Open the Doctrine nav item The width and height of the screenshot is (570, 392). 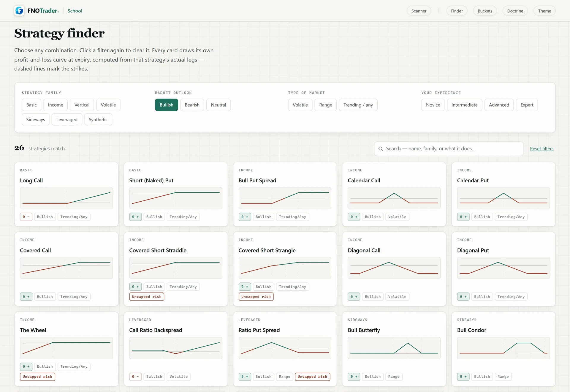[515, 11]
